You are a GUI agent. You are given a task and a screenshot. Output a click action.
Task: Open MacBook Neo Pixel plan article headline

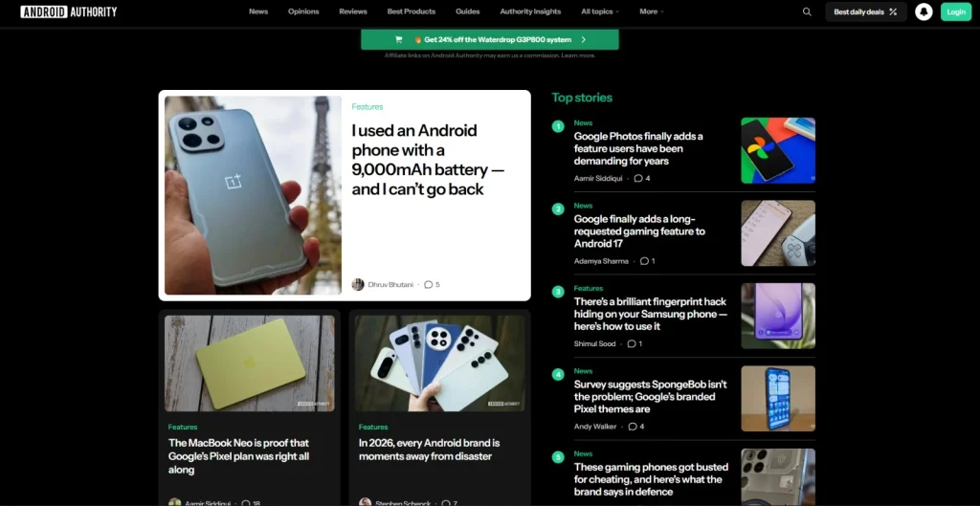pos(238,456)
